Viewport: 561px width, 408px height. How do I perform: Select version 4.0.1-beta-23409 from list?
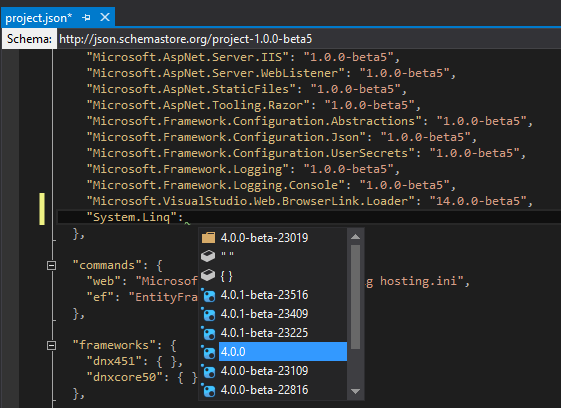tap(264, 314)
